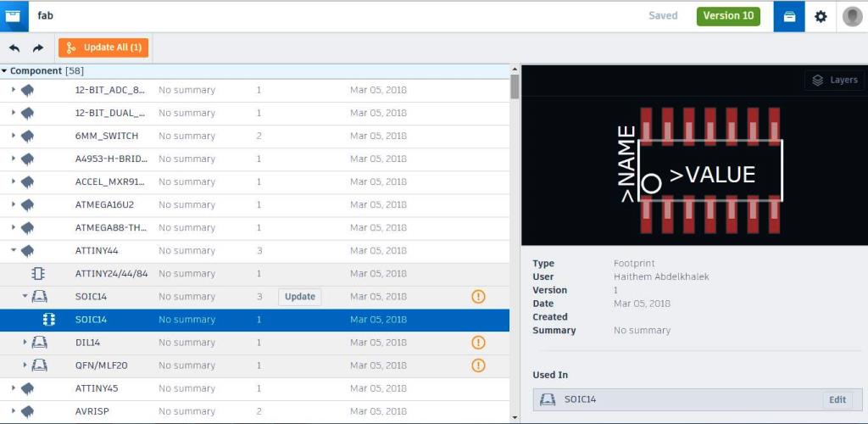Open the blue library drawer icon
The image size is (868, 424).
pyautogui.click(x=789, y=16)
